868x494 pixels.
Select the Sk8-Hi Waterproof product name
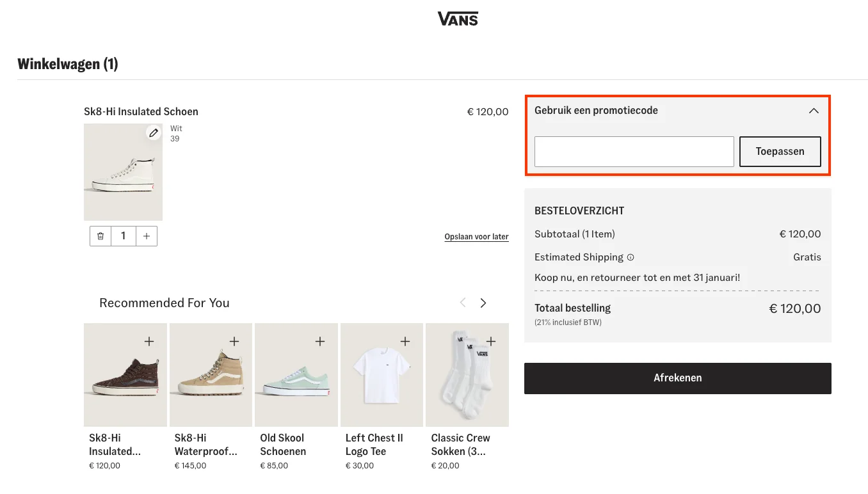click(x=205, y=445)
